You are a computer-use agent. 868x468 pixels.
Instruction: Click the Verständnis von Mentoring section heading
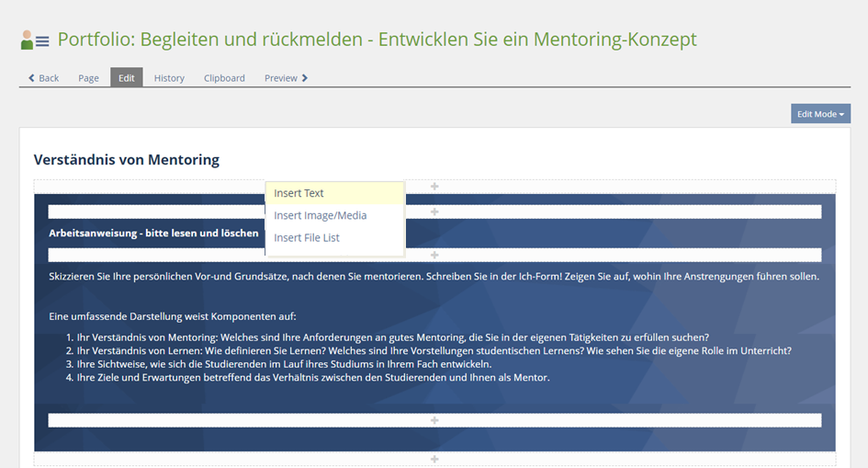127,160
